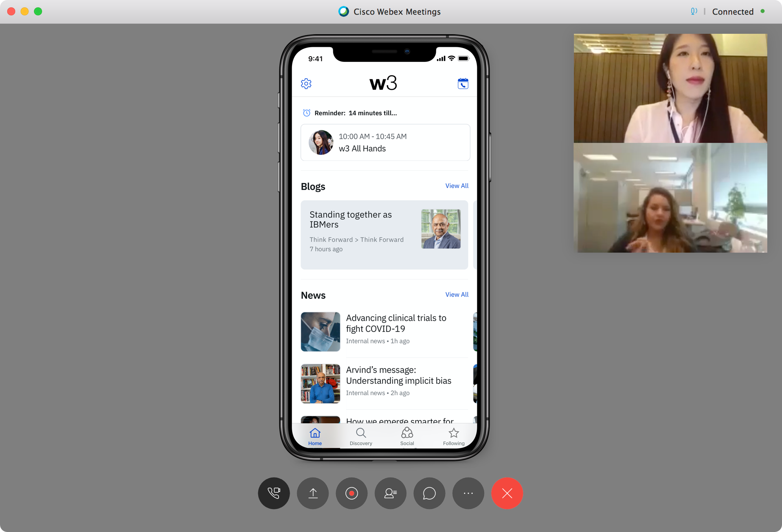
Task: Switch to the Discovery tab
Action: coord(361,436)
